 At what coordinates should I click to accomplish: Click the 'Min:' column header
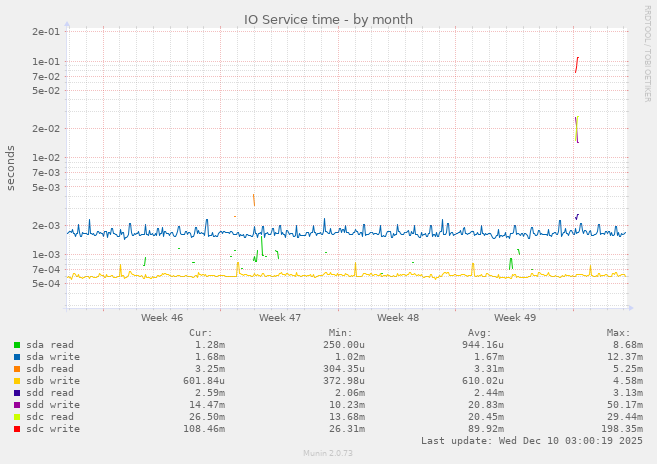(340, 333)
